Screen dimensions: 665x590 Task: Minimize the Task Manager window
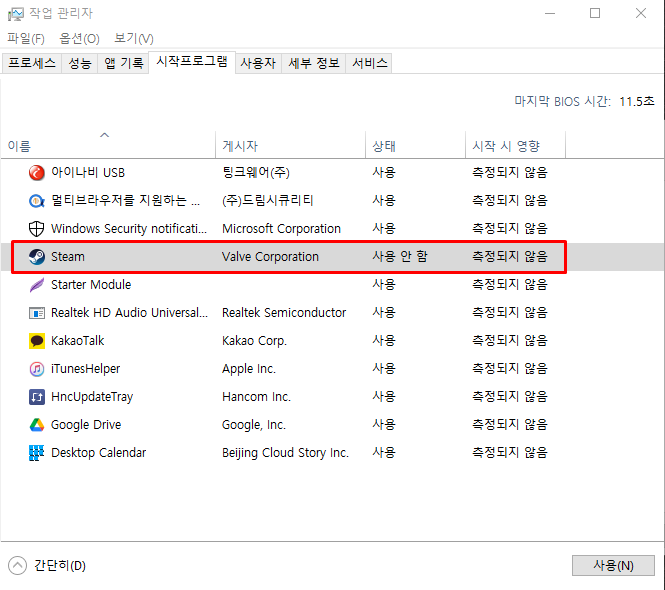[550, 14]
